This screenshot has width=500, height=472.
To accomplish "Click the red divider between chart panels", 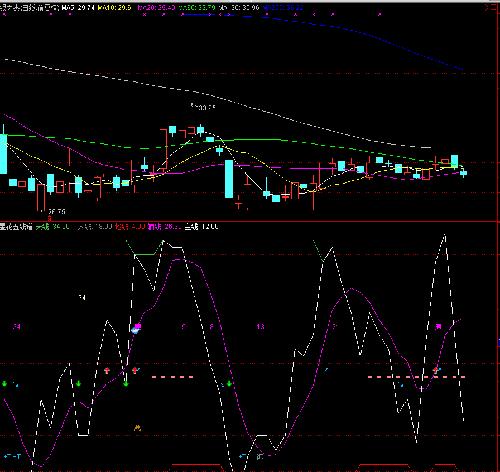I will [250, 221].
